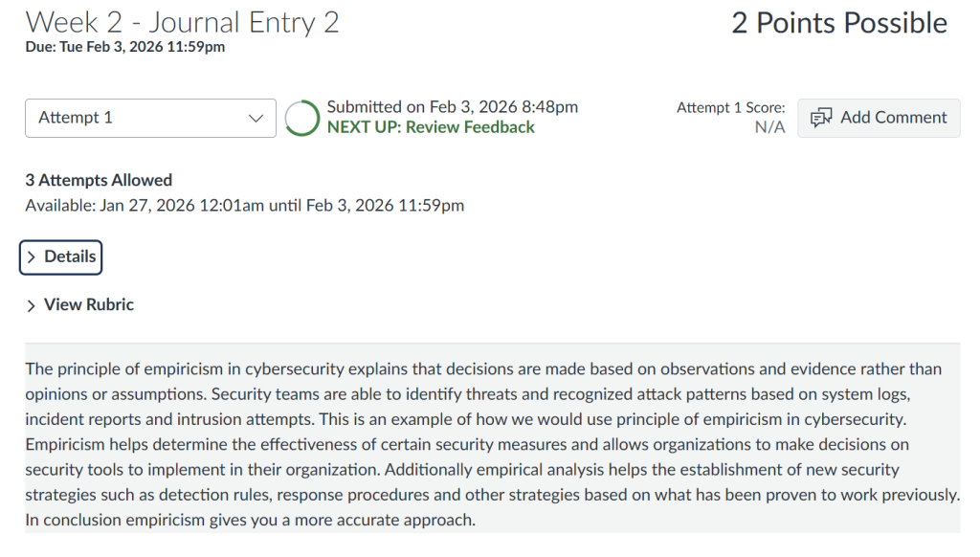Click the Attempt 1 Score label
980x557 pixels.
point(730,108)
